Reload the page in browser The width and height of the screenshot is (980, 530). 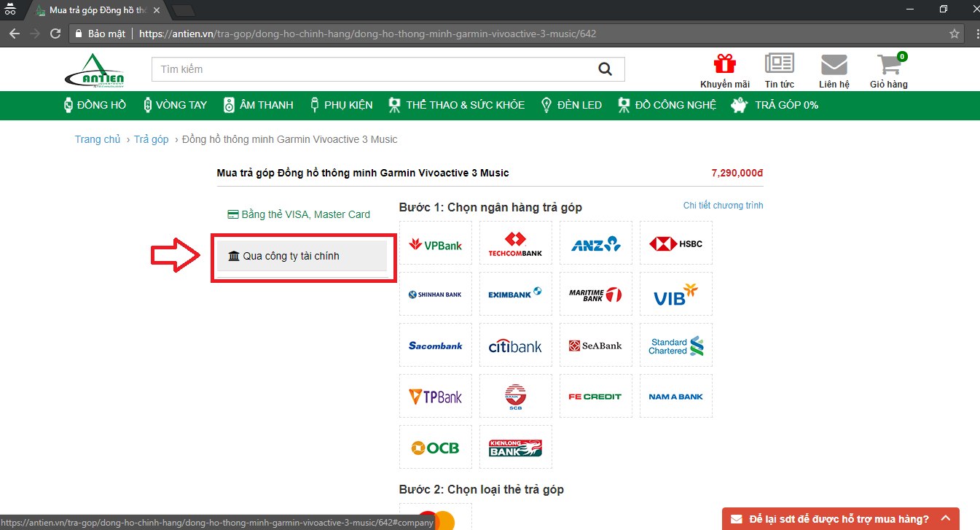55,34
